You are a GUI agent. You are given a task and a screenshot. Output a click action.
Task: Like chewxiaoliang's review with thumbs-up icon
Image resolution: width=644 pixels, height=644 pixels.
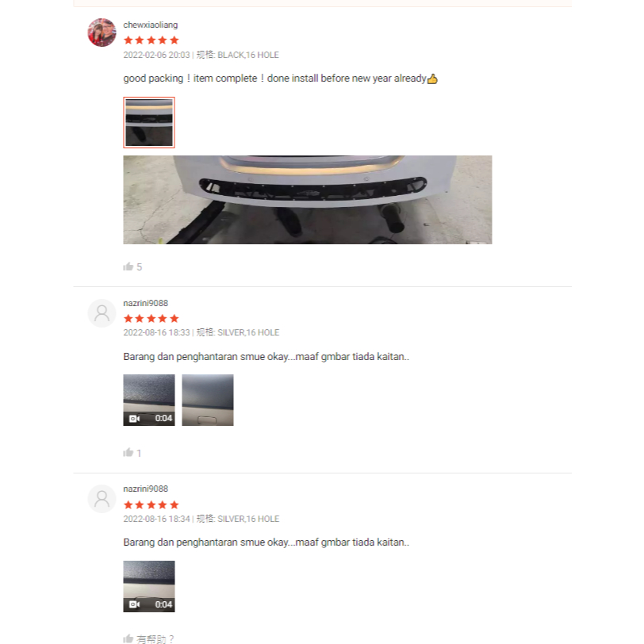click(128, 266)
